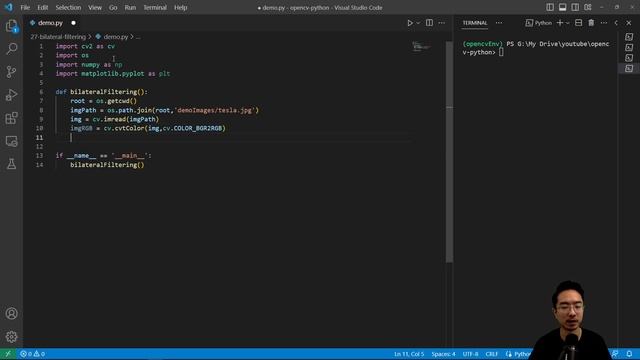Open the View menu

coord(95,7)
